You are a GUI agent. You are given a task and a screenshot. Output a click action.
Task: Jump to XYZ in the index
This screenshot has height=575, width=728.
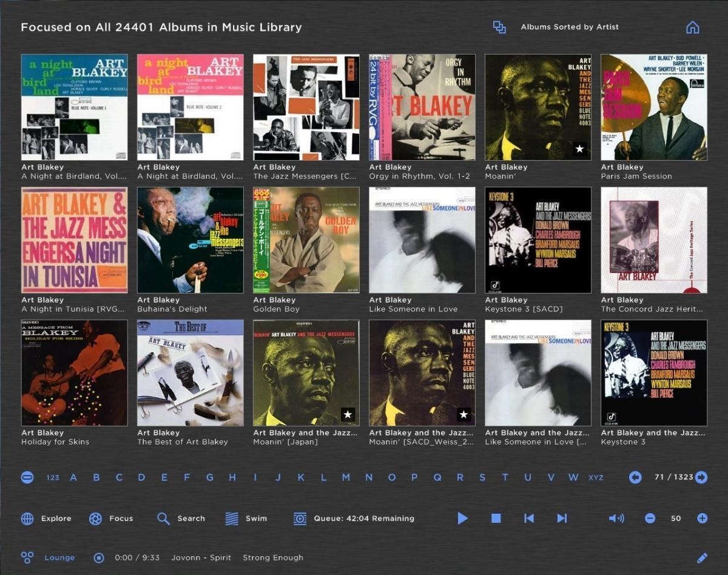point(596,477)
